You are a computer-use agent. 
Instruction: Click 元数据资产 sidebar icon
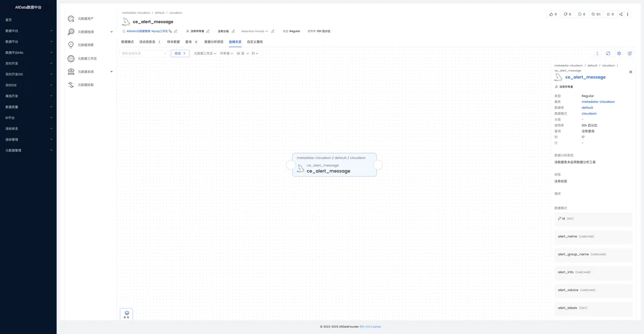71,19
